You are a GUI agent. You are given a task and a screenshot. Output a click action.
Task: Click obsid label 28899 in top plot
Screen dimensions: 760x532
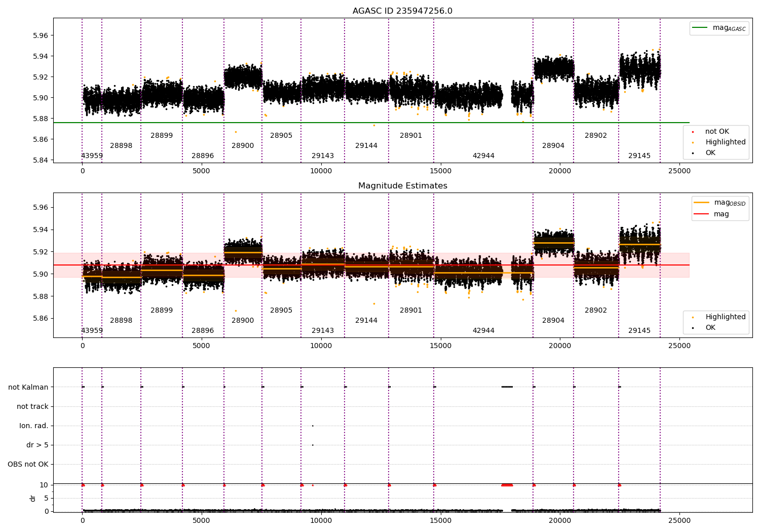tap(162, 136)
